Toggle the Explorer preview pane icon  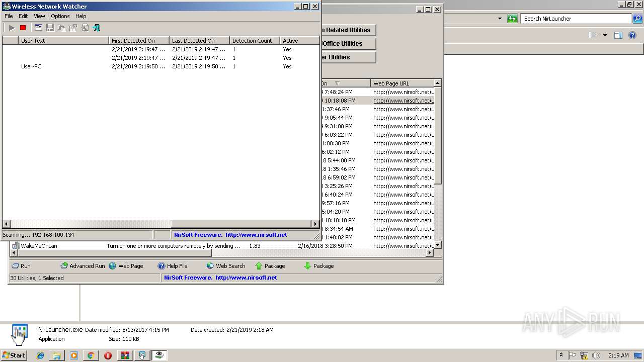[618, 35]
